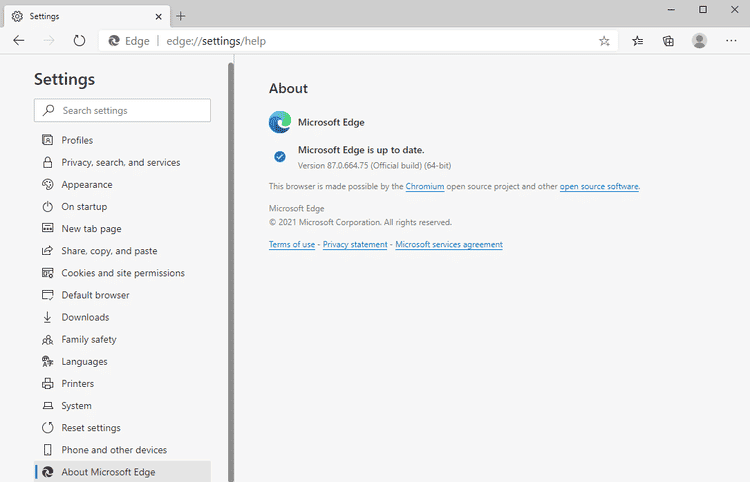Click the Phone and other devices icon
Viewport: 750px width, 482px height.
pyautogui.click(x=47, y=450)
